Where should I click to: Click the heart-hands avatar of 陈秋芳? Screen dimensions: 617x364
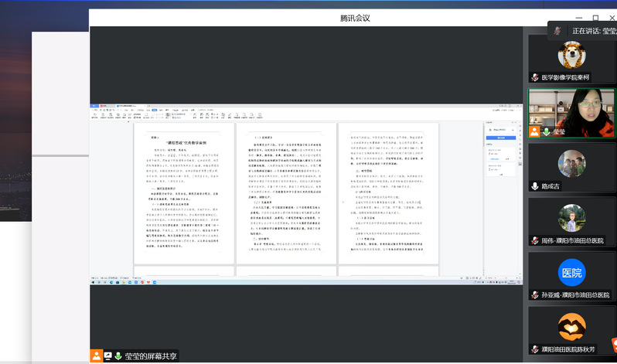pos(572,326)
